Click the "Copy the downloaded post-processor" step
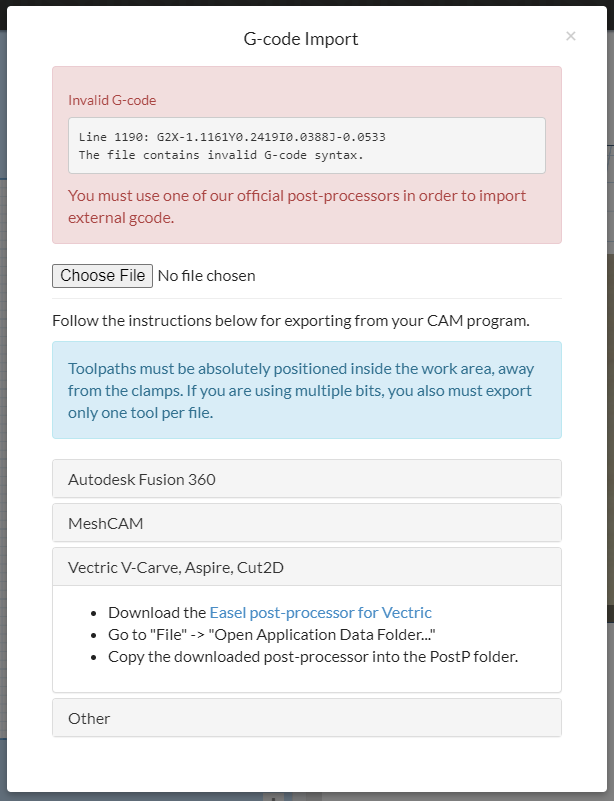The image size is (614, 801). pyautogui.click(x=313, y=656)
